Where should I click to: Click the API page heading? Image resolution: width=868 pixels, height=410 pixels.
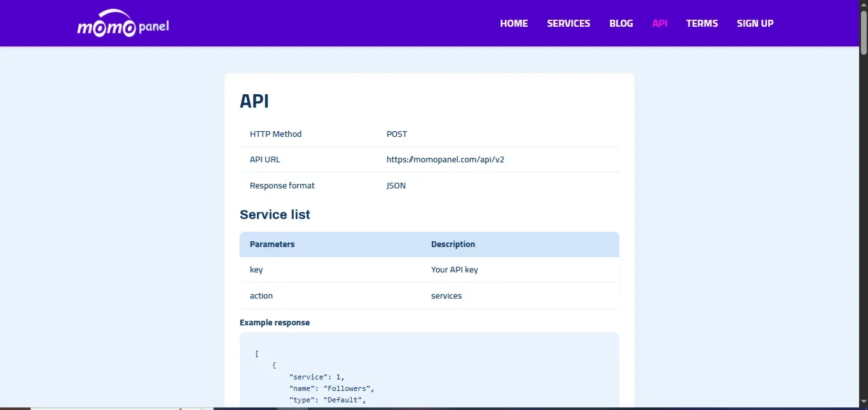pyautogui.click(x=254, y=101)
